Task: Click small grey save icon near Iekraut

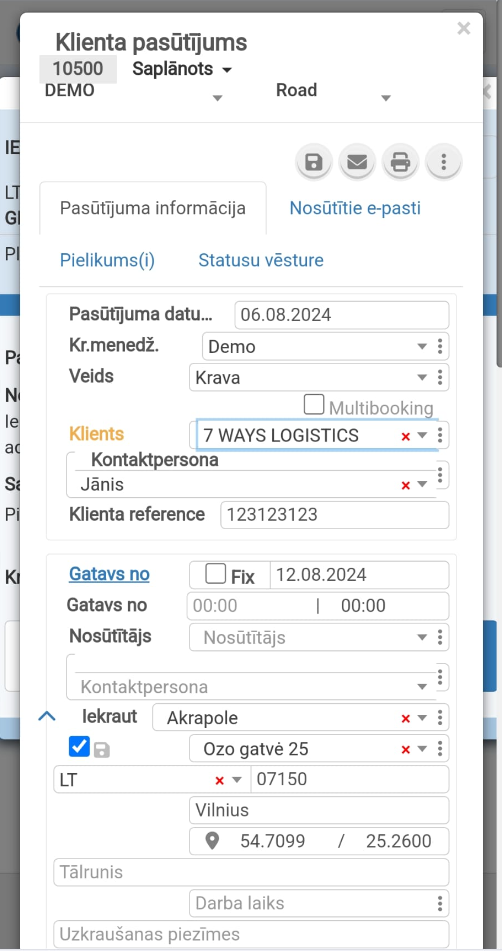Action: [101, 750]
